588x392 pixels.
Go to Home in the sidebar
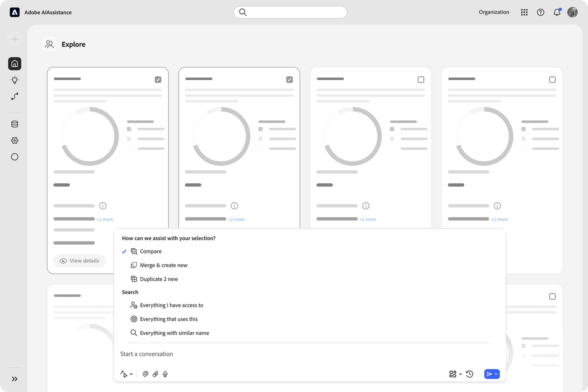pos(15,64)
